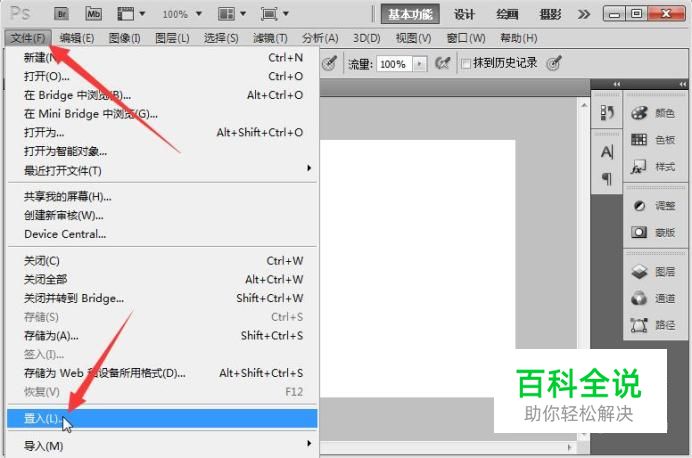Expand 导入(M) submenu
The height and width of the screenshot is (458, 692).
[162, 446]
